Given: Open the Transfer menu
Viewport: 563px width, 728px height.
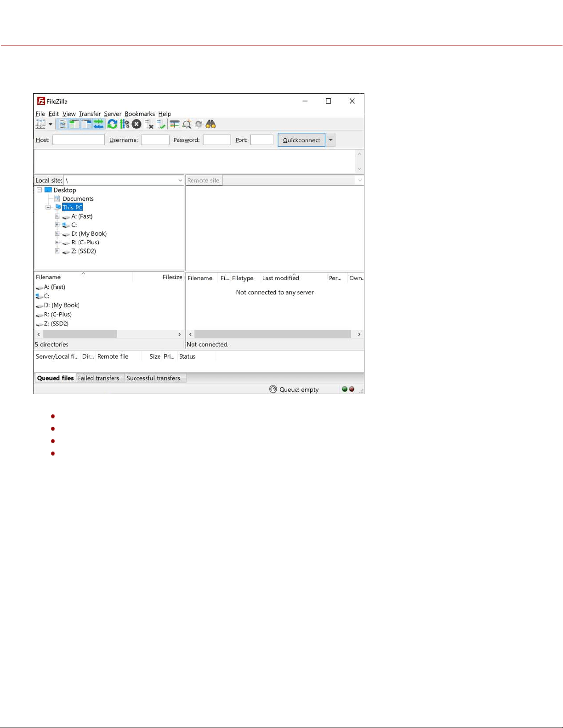Looking at the screenshot, I should pyautogui.click(x=90, y=114).
